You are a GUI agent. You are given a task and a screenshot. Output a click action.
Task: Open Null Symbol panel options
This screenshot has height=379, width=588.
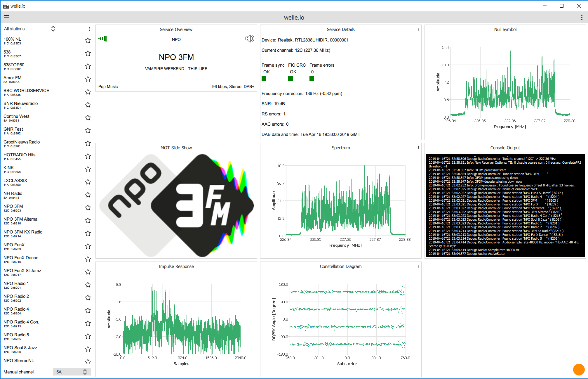tap(583, 30)
